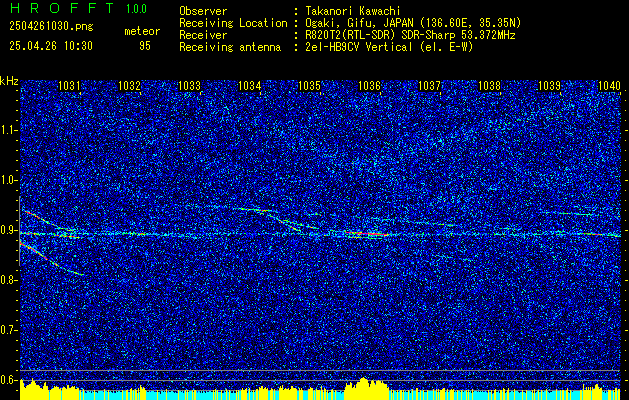Viewport: 629px width, 400px height.
Task: Click the Receiving antenna label
Action: 230,47
